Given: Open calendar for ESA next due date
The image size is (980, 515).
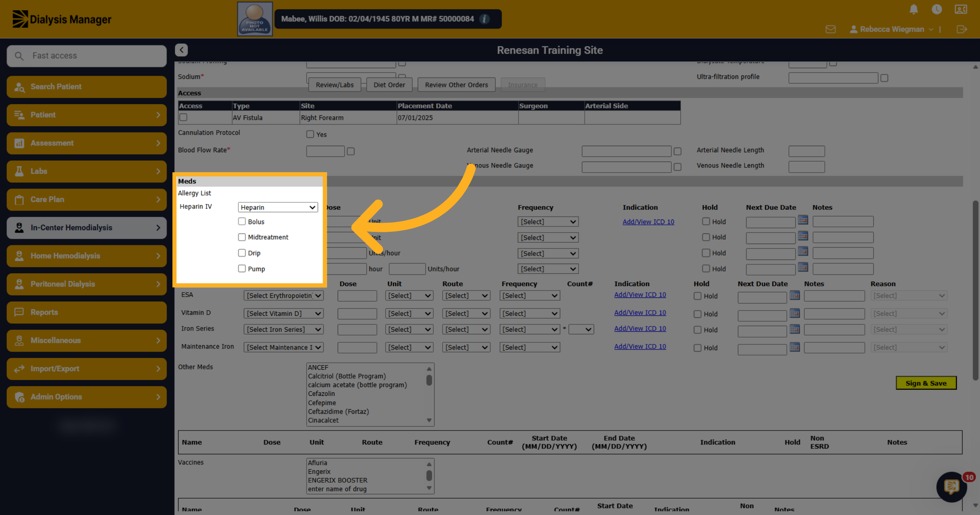Looking at the screenshot, I should 795,295.
